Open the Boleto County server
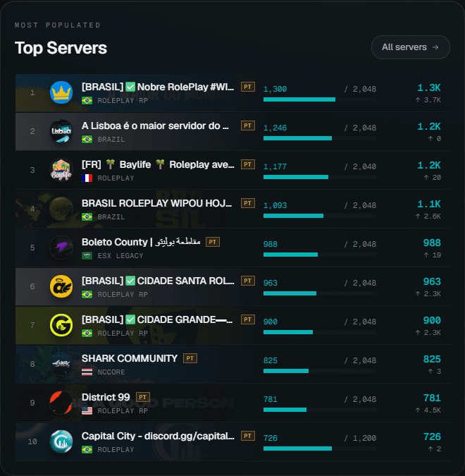This screenshot has width=465, height=476. [141, 242]
